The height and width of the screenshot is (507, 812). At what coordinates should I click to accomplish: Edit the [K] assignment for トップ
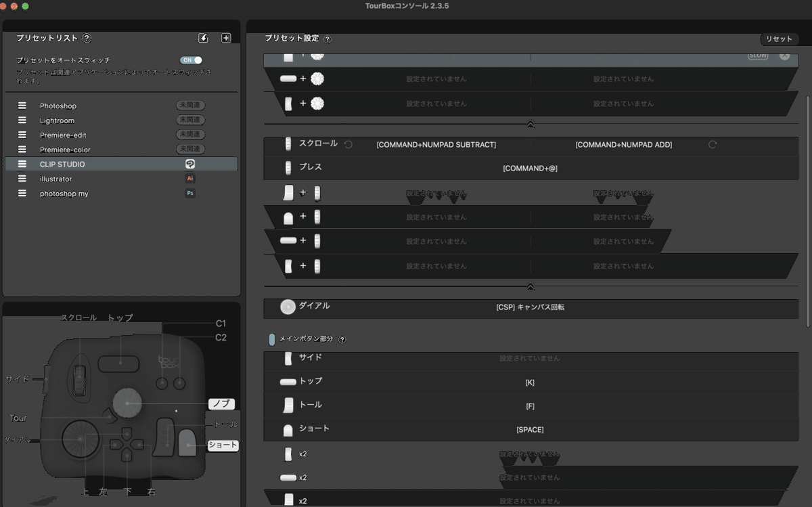[x=531, y=382]
